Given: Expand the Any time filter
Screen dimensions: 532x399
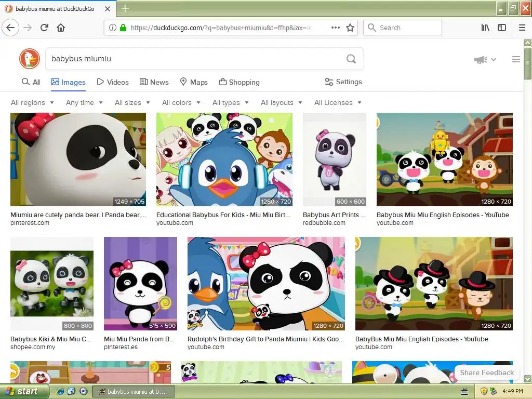Looking at the screenshot, I should coord(84,102).
